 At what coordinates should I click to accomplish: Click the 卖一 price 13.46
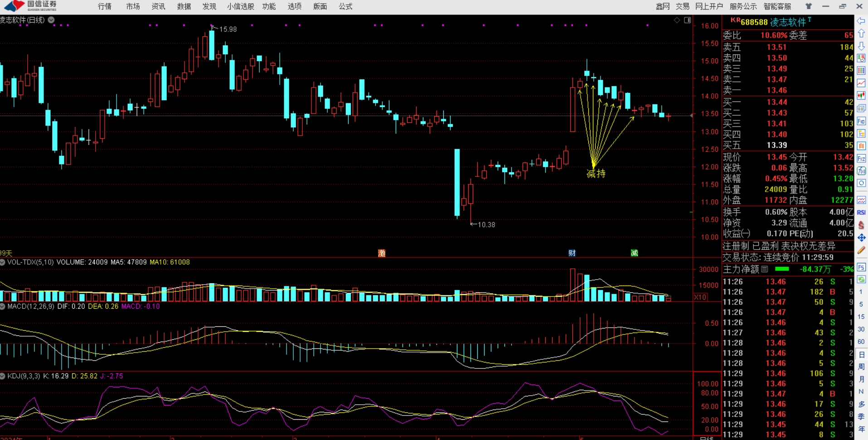coord(777,90)
